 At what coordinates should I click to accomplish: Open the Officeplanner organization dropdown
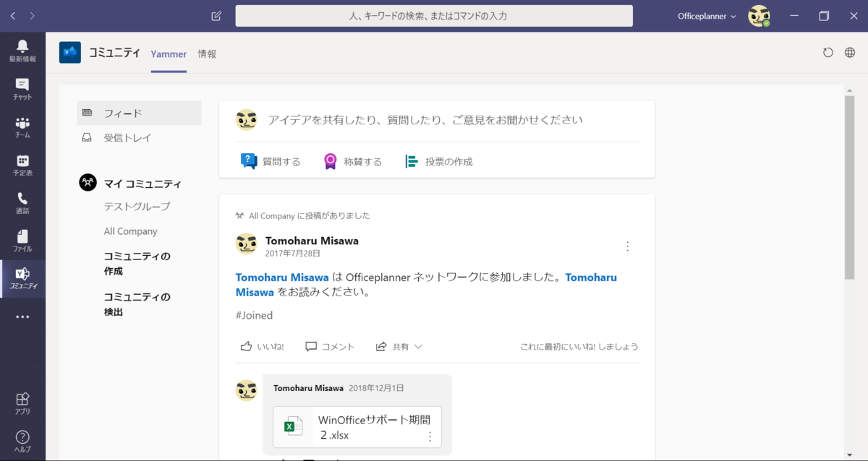706,15
